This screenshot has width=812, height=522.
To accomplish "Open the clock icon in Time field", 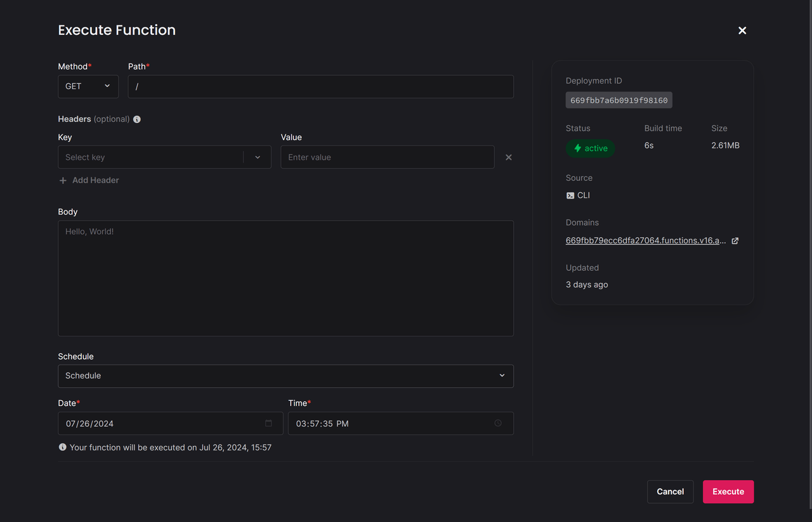I will pos(498,423).
